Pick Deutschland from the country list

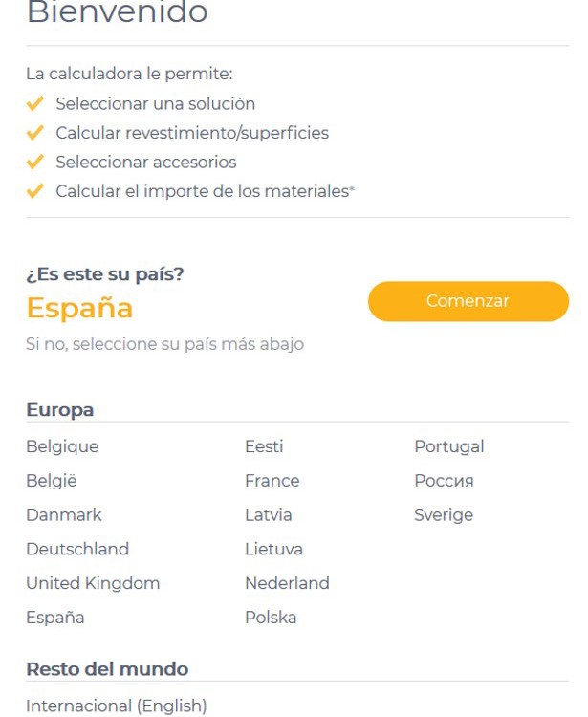pos(77,550)
